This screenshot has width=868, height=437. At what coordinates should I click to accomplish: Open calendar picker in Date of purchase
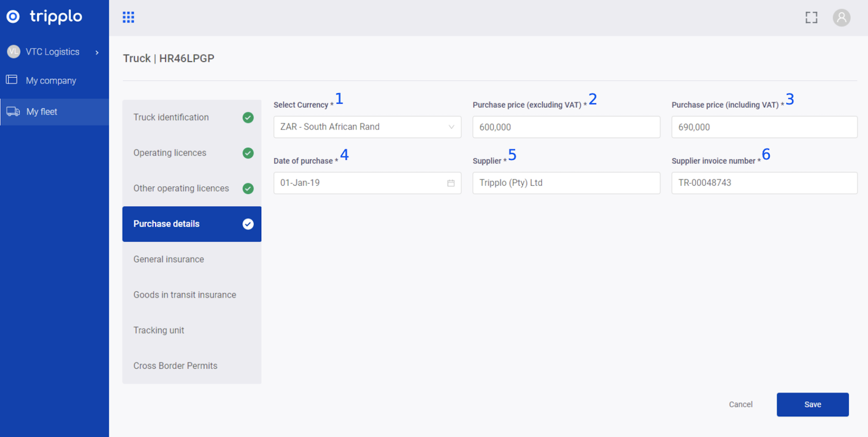(x=451, y=183)
